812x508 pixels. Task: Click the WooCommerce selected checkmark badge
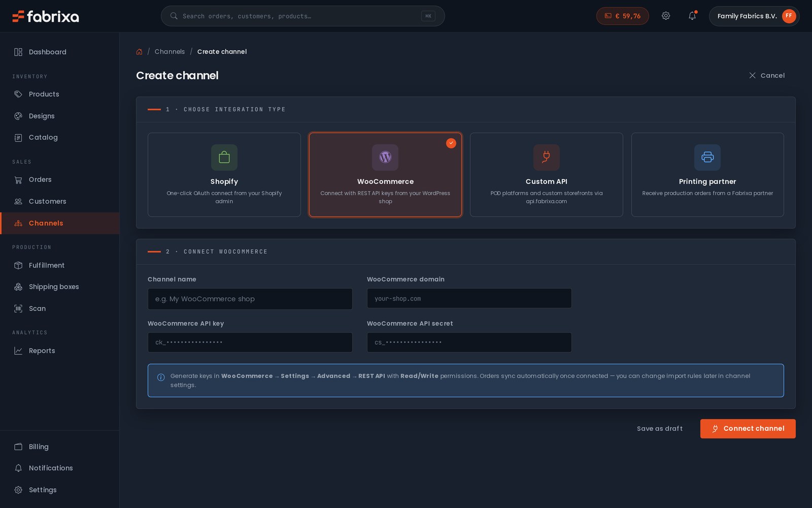click(451, 143)
